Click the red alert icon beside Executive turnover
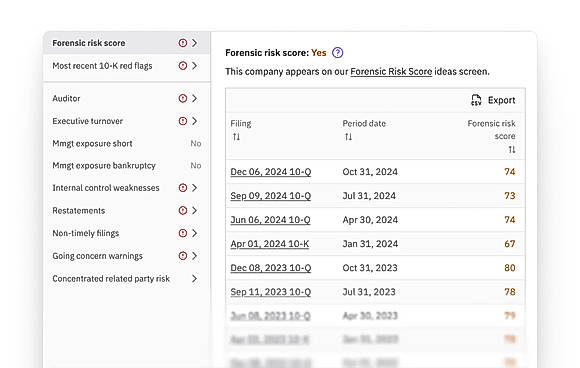The image size is (580, 368). [x=183, y=121]
